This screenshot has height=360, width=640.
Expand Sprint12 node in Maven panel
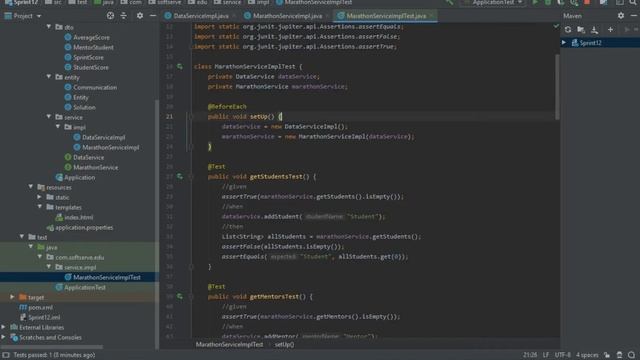564,42
